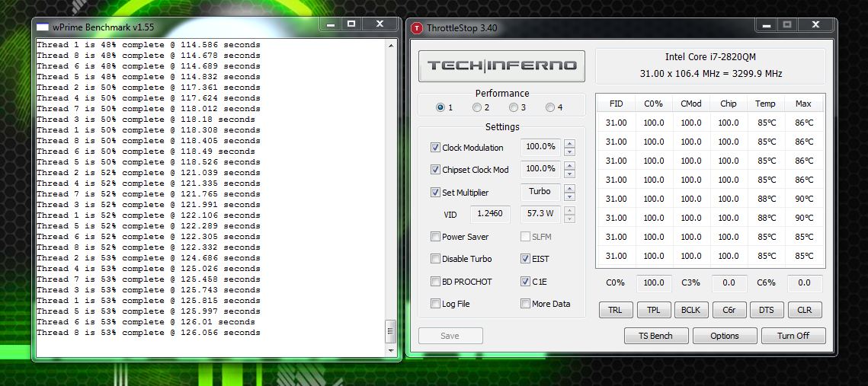This screenshot has width=868, height=386.
Task: Increase Chipset Clock Mod with up arrow
Action: pyautogui.click(x=569, y=165)
